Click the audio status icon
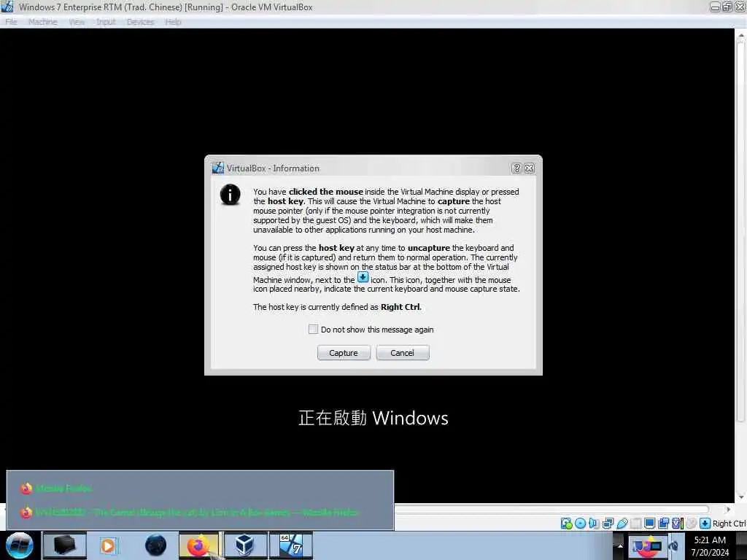 [x=594, y=524]
